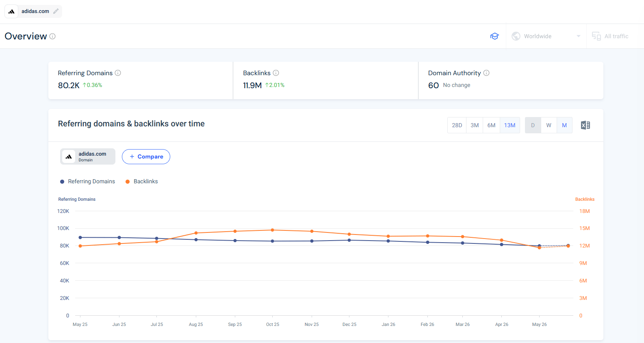Show Referring Domains info tooltip
Screen dimensions: 644x343
118,73
